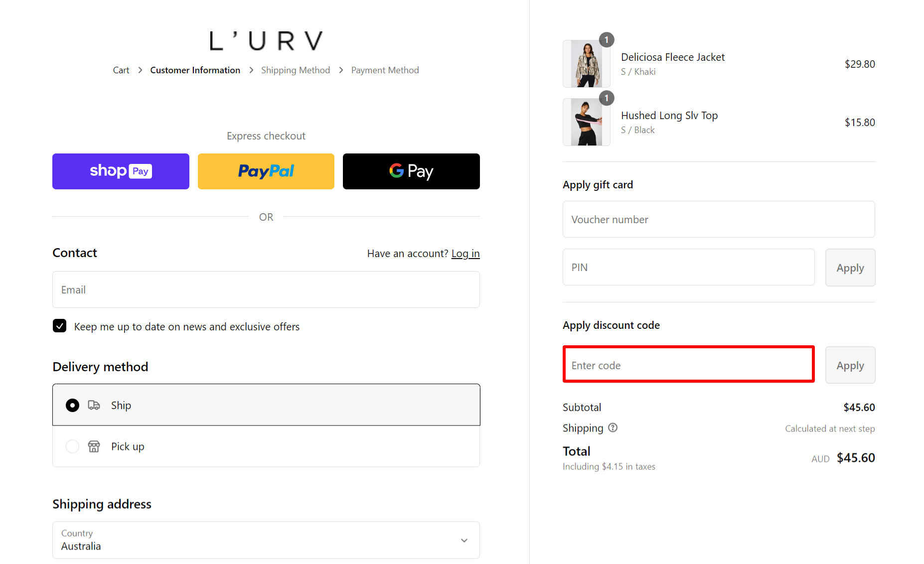Return to the Cart step
This screenshot has height=564, width=924.
[121, 70]
